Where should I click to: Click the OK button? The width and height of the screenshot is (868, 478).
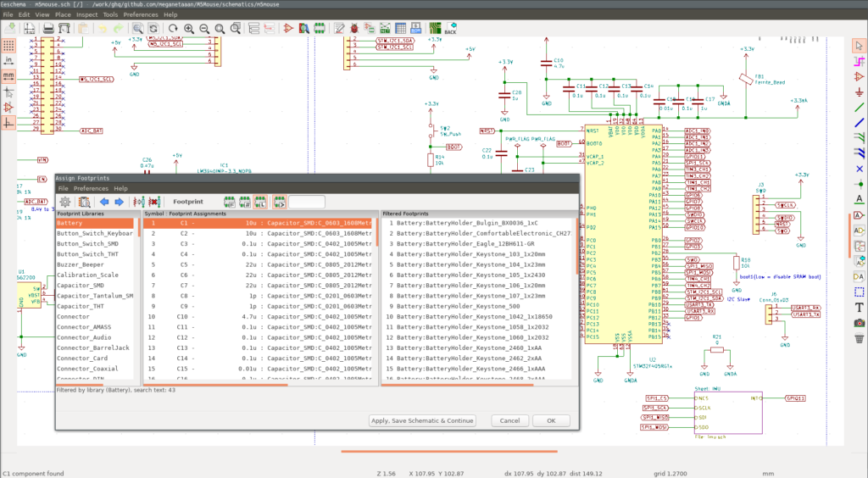551,420
